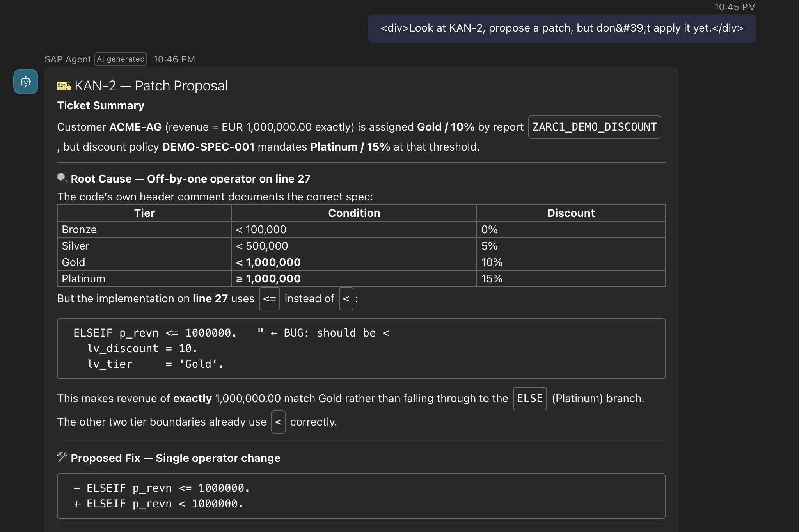Click the "lv_tier = 'Gold'." code line
Viewport: 799px width, 532px height.
tap(155, 364)
